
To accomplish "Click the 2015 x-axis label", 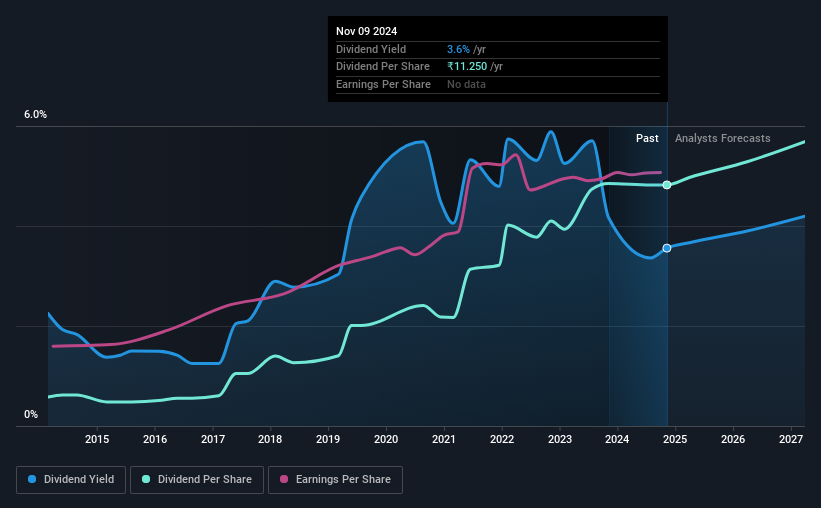I will click(x=97, y=439).
